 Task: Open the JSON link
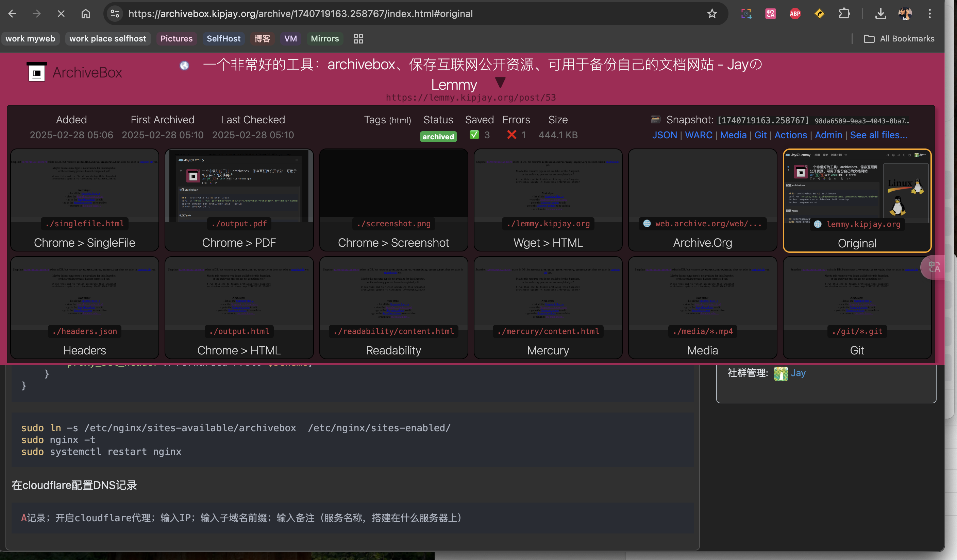665,135
